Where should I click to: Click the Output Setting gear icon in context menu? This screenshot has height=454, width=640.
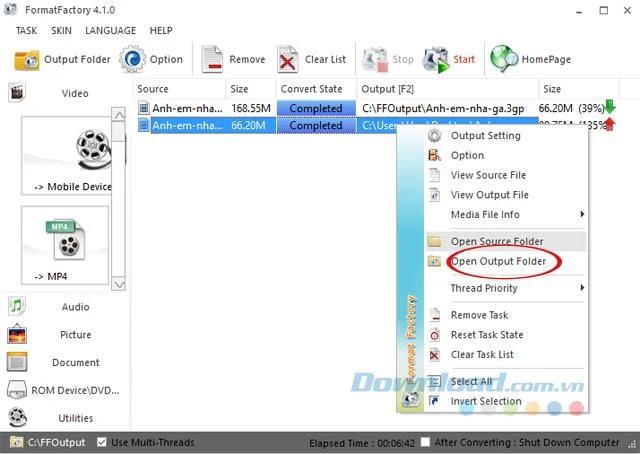[434, 136]
